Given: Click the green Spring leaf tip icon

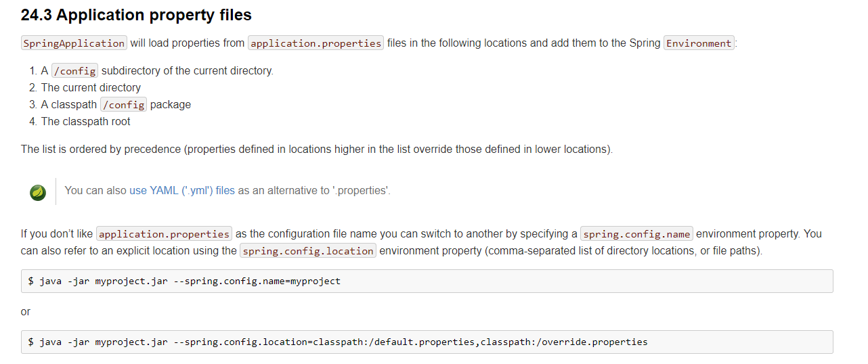Looking at the screenshot, I should [x=38, y=192].
